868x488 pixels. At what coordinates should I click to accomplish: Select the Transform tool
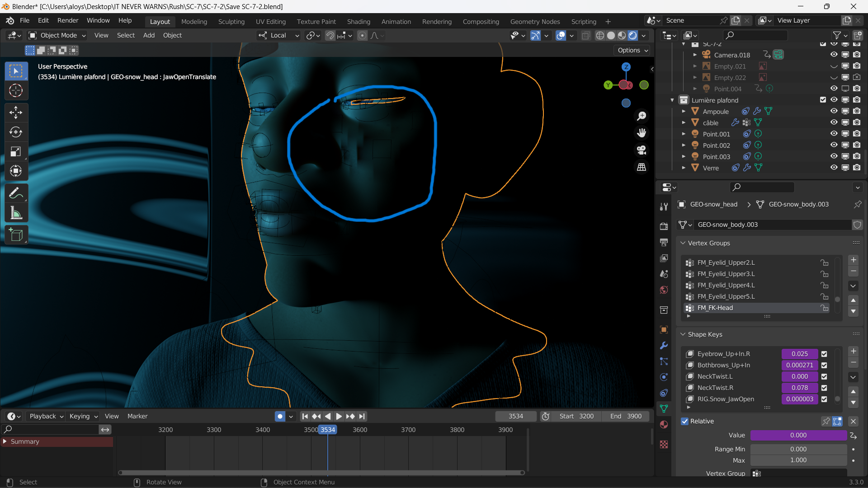coord(16,171)
